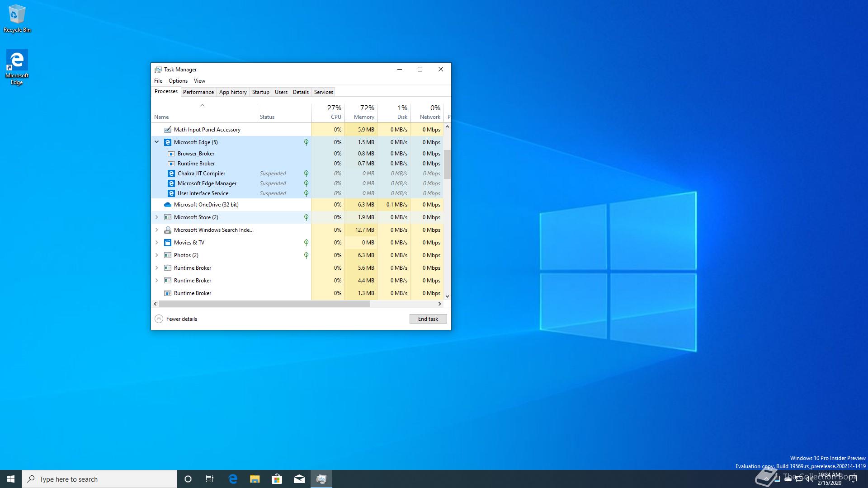
Task: Sort by the Status column header
Action: click(284, 113)
